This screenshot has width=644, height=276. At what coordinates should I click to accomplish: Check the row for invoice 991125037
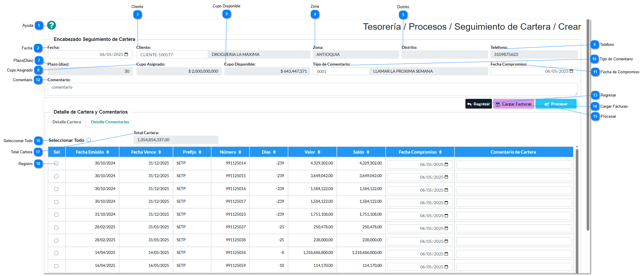(x=56, y=227)
